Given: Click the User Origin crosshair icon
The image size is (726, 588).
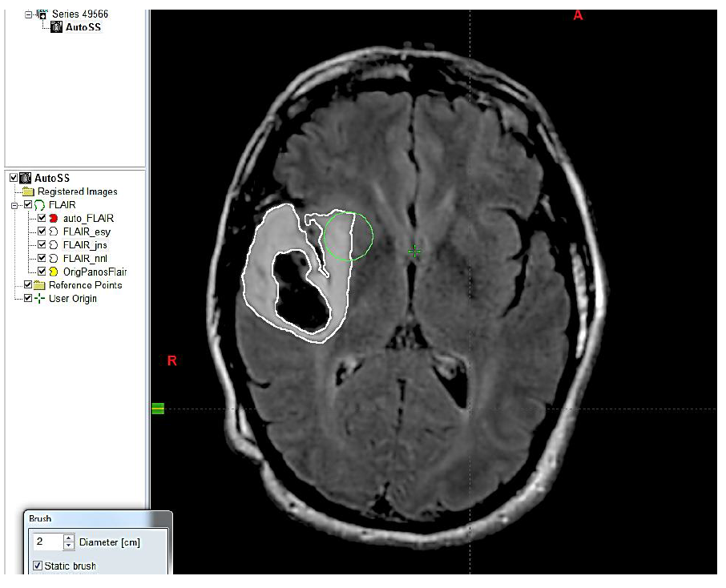Looking at the screenshot, I should point(39,299).
